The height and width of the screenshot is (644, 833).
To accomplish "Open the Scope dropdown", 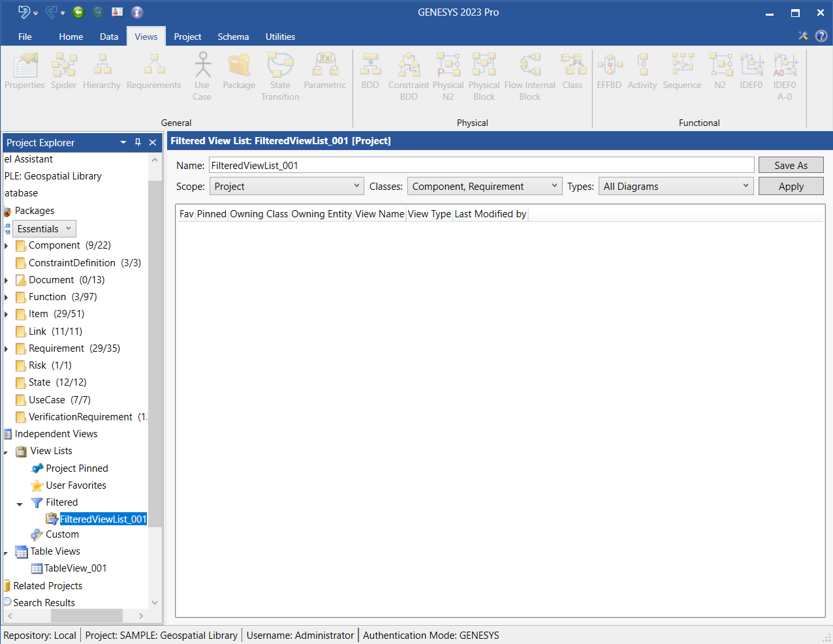I will click(287, 186).
